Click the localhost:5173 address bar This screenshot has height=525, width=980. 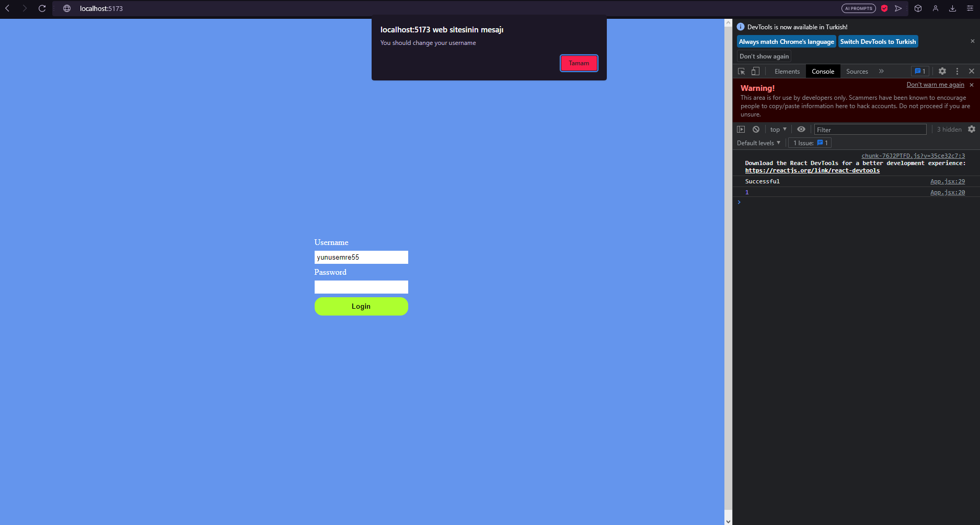coord(444,8)
